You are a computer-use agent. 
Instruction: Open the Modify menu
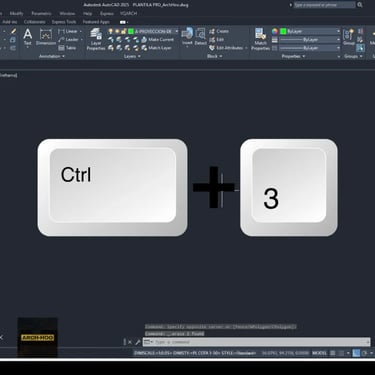(16, 14)
